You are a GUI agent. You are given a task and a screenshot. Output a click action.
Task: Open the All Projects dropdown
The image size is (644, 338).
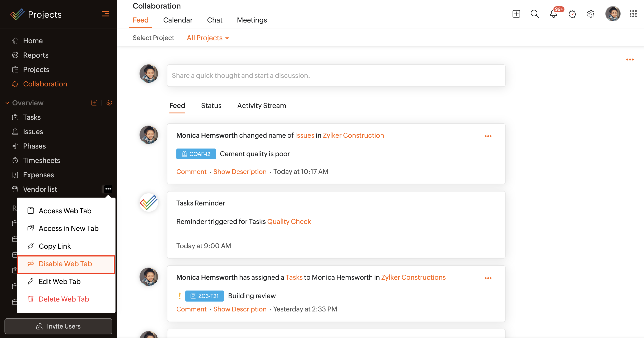pyautogui.click(x=207, y=38)
